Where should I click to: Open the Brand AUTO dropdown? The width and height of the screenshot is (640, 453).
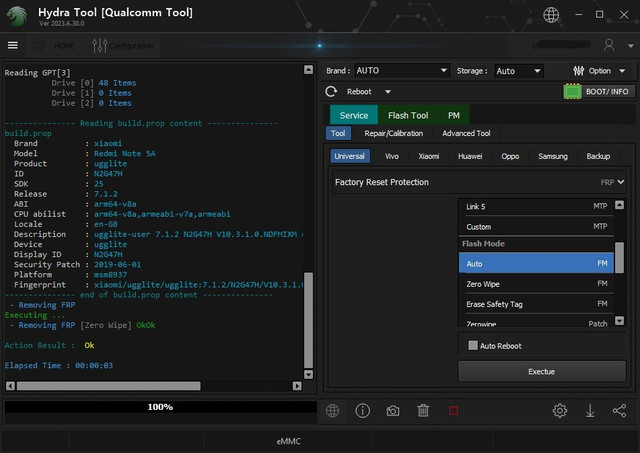click(402, 71)
